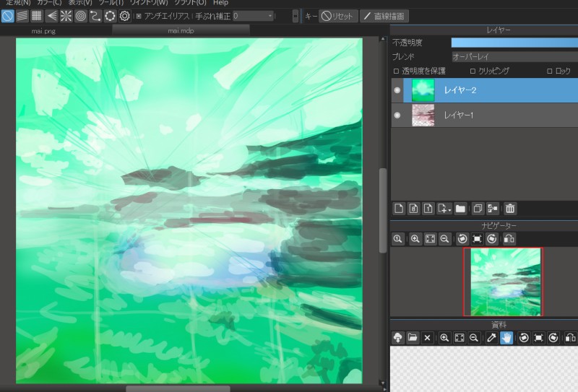Image resolution: width=578 pixels, height=392 pixels.
Task: Create a new layer folder
Action: (460, 209)
